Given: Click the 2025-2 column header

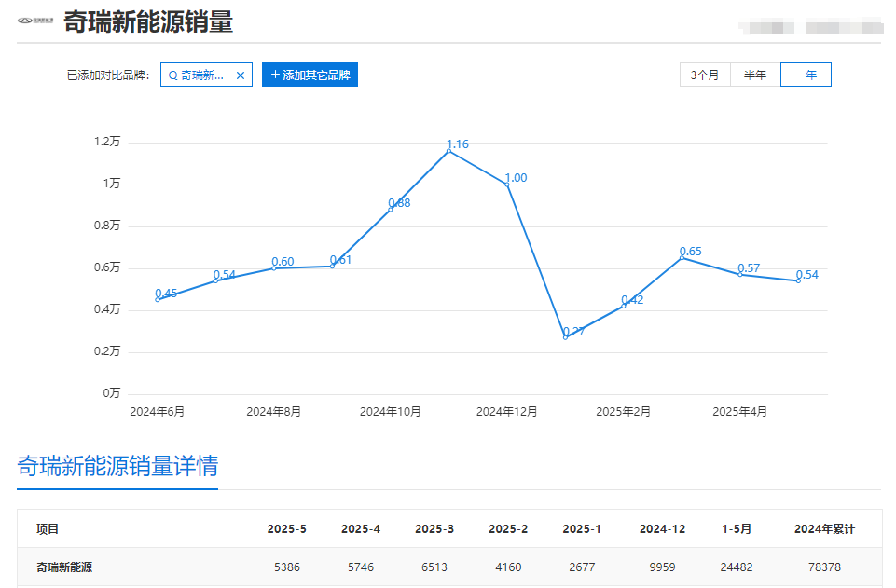Looking at the screenshot, I should click(x=508, y=529).
